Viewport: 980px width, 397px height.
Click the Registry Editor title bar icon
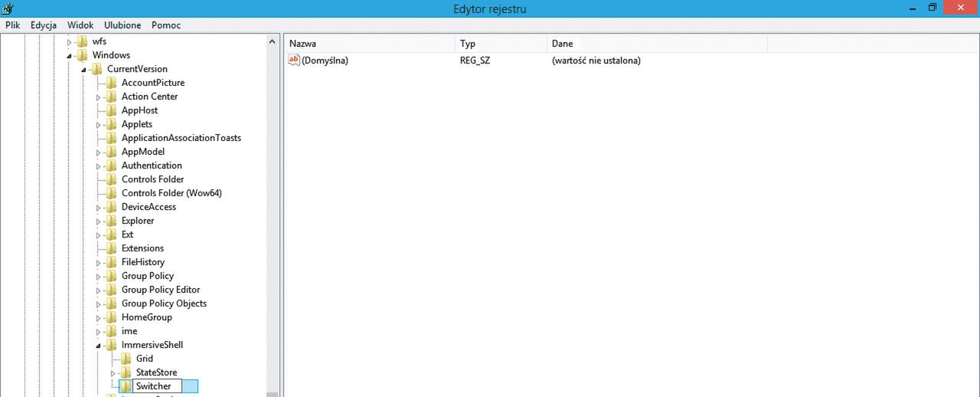tap(8, 8)
